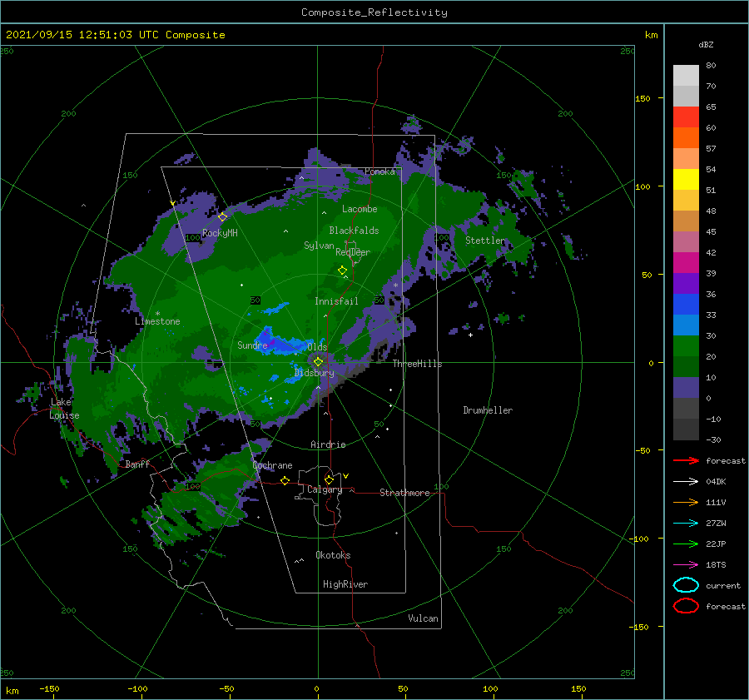Click the Cochrane town label
Screen dimensions: 749x700
coord(272,465)
